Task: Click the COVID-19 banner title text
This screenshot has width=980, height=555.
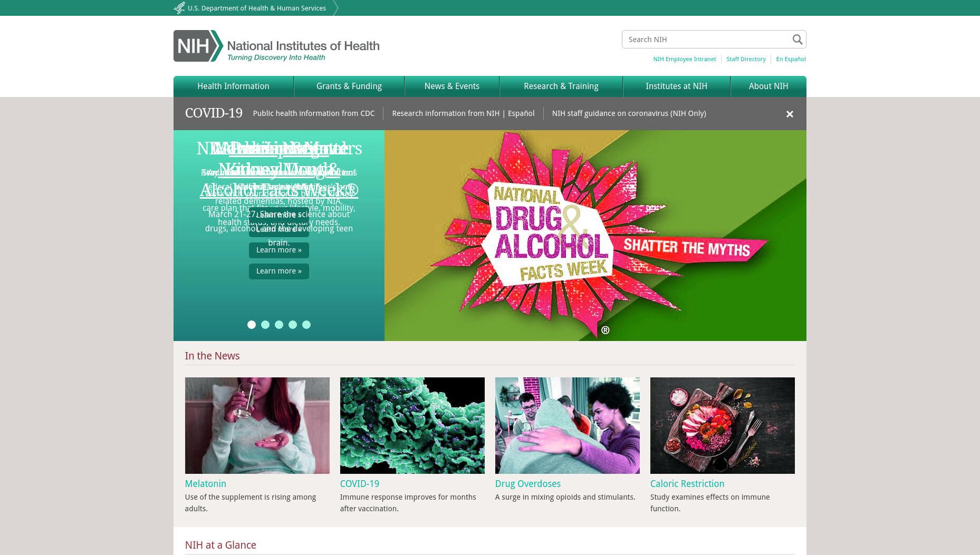Action: (x=214, y=113)
